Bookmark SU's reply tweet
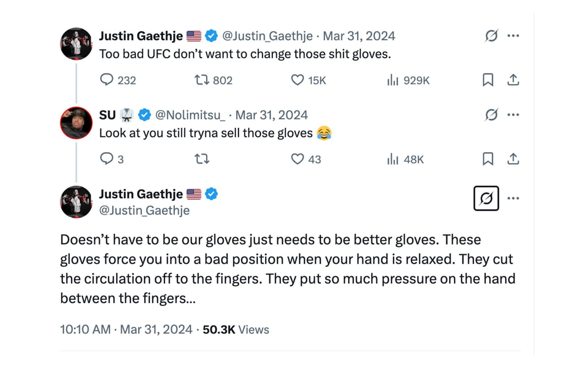Image resolution: width=588 pixels, height=368 pixels. (489, 159)
